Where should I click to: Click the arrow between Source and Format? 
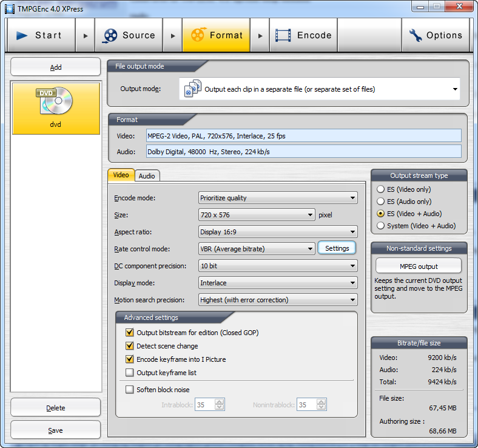point(173,36)
